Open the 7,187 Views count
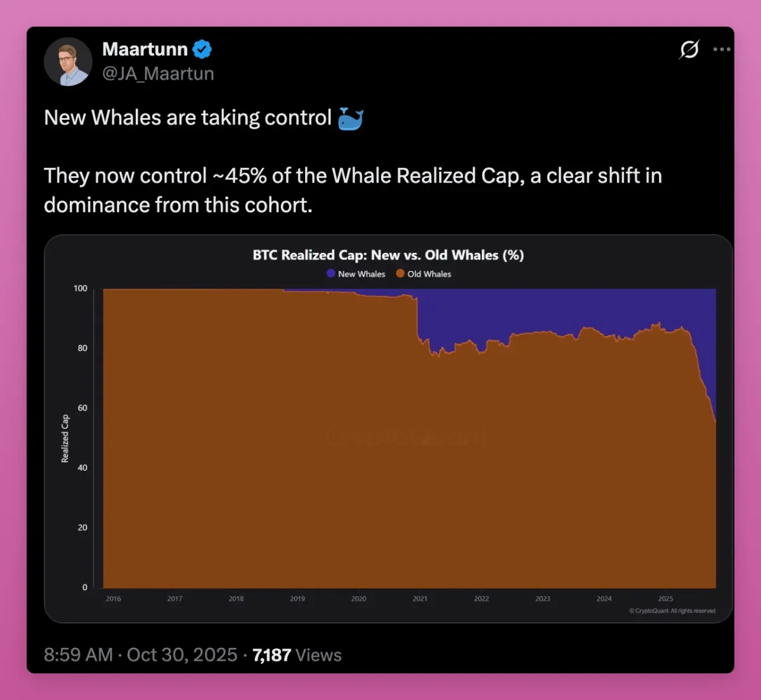761x700 pixels. (x=297, y=655)
